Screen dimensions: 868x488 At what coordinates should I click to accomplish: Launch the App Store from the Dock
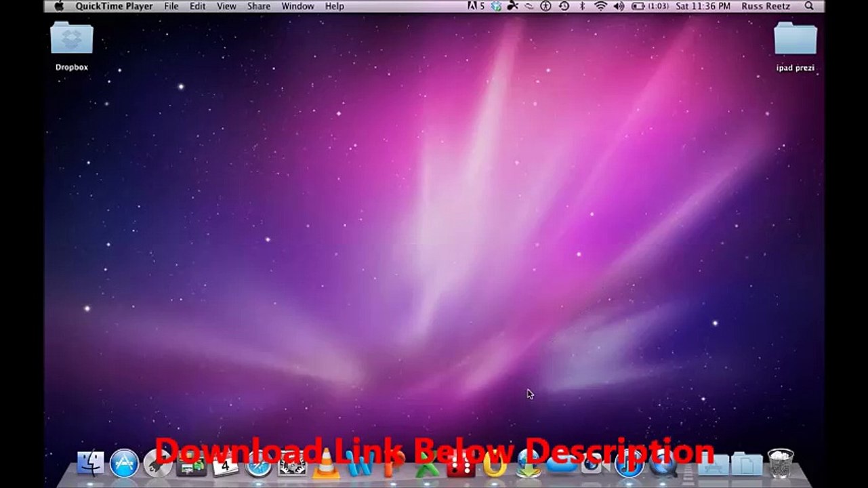click(125, 464)
